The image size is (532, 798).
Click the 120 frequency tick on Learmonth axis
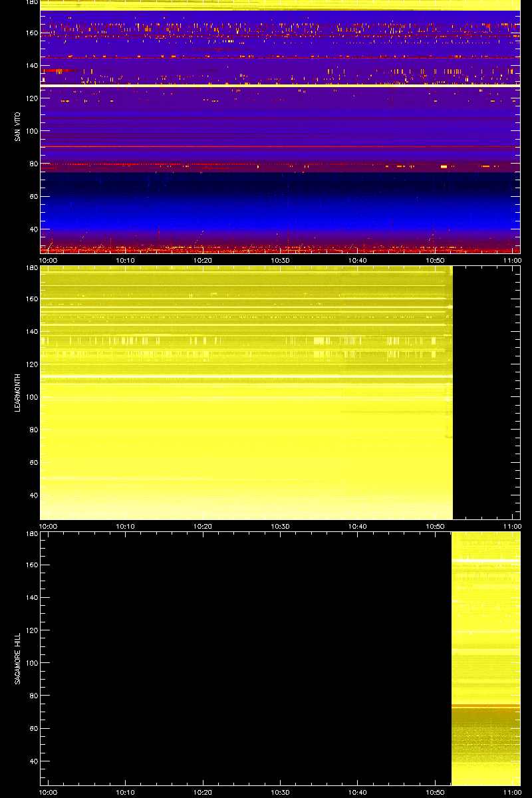click(x=31, y=364)
